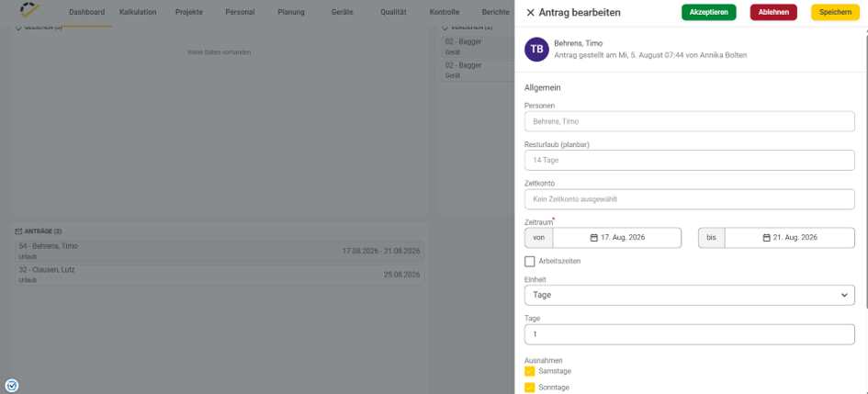Open the bis date picker 21. Aug. 2026
Screen dimensions: 868x394
(789, 237)
